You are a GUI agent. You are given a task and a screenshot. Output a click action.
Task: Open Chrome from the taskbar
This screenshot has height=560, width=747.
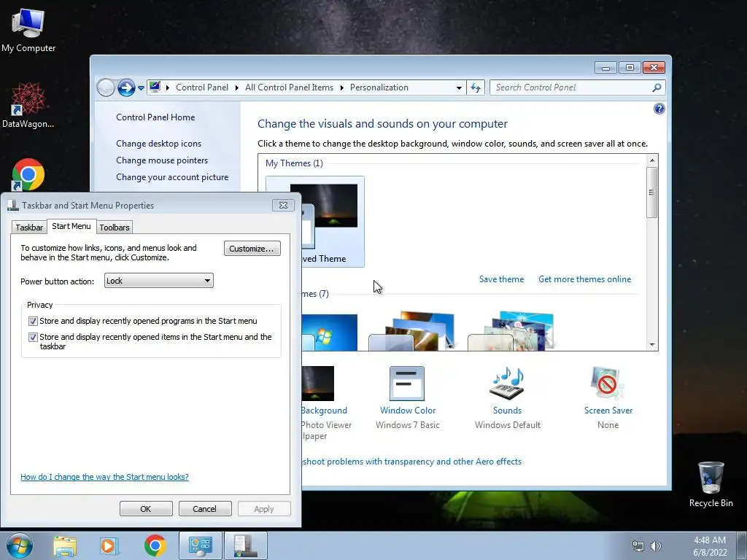tap(155, 545)
